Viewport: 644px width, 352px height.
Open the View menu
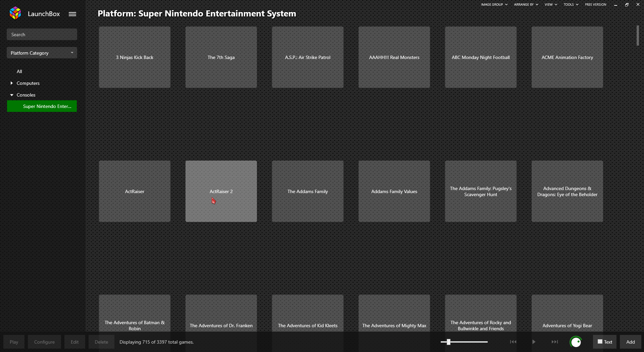click(x=551, y=5)
